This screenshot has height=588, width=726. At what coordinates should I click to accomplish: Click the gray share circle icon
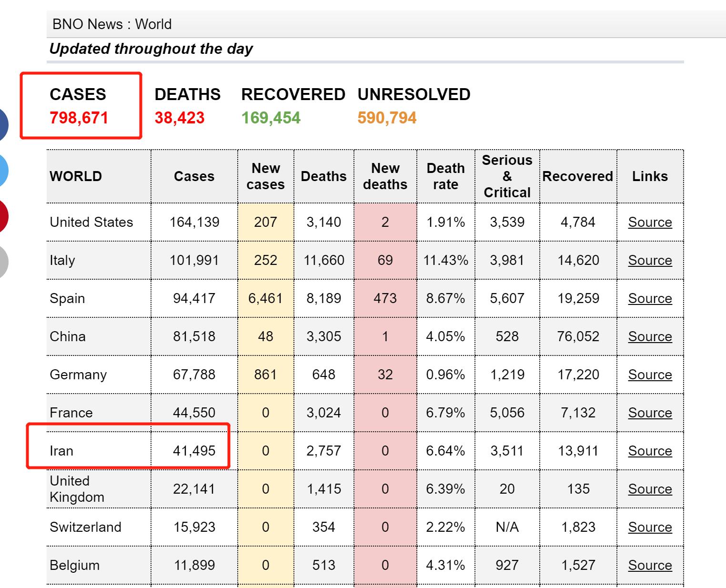tap(2, 262)
